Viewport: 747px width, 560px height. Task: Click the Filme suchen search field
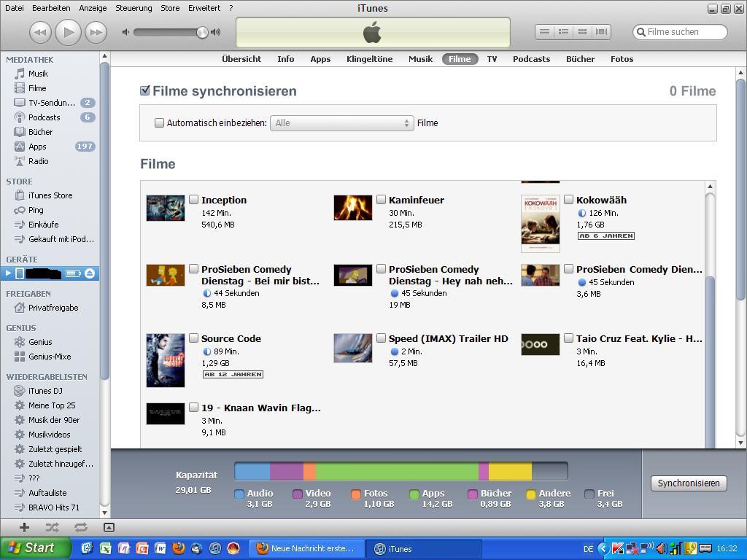click(x=681, y=32)
